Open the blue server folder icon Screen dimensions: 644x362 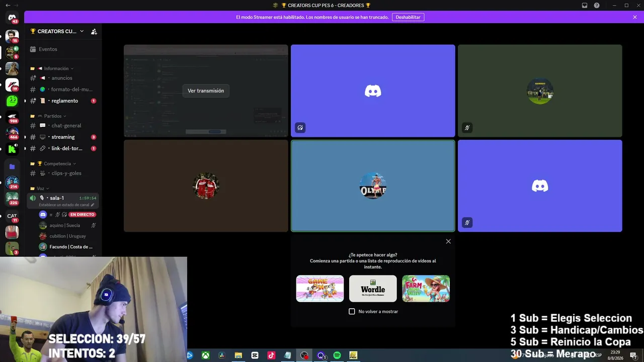12,166
